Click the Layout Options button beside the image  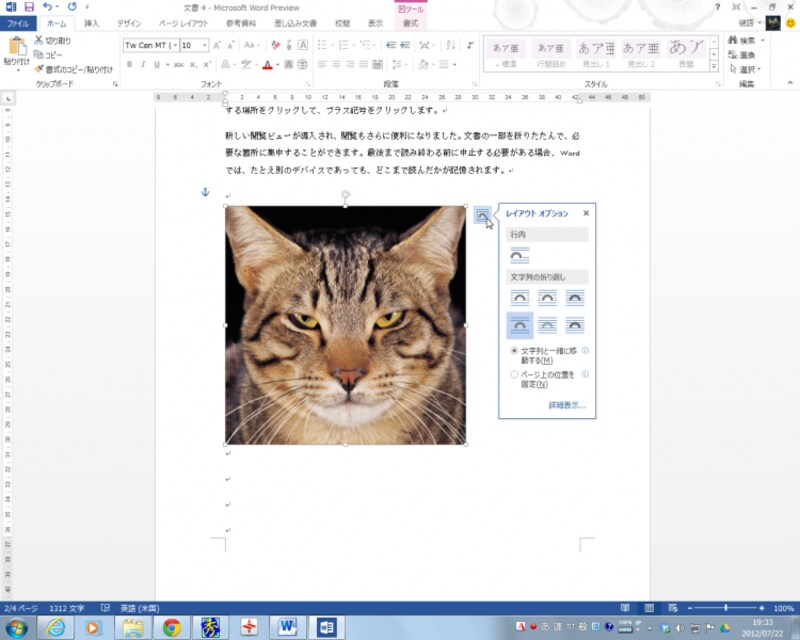click(x=483, y=215)
